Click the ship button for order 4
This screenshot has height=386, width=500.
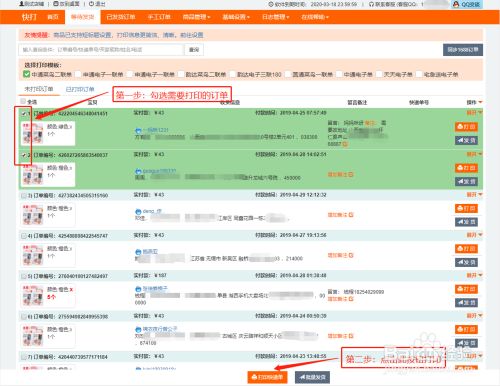[x=466, y=262]
